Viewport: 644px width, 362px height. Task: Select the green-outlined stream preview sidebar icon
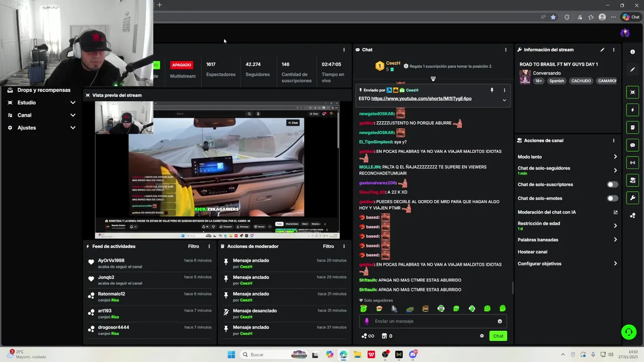pos(632,92)
